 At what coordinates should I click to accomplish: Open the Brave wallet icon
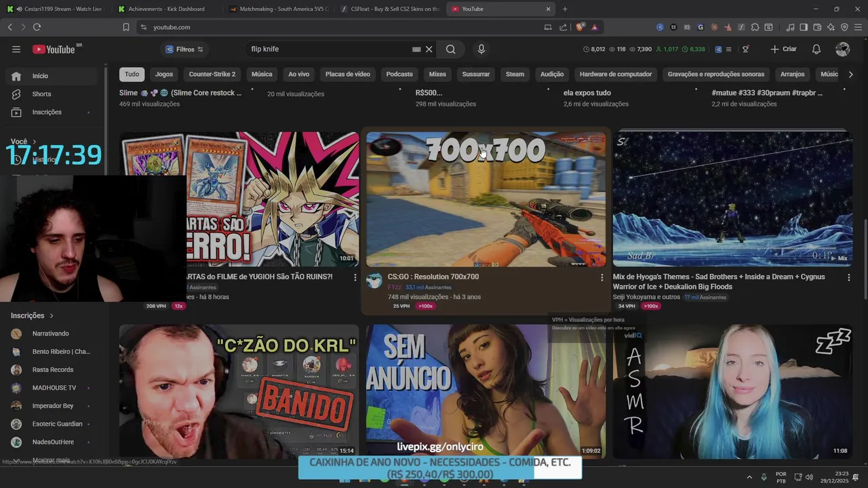(x=817, y=27)
